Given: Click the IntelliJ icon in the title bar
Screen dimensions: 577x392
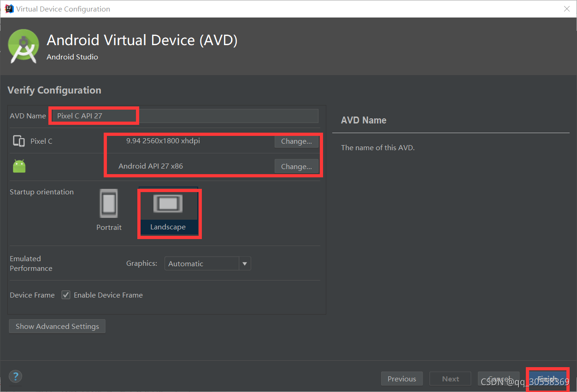Looking at the screenshot, I should point(9,9).
